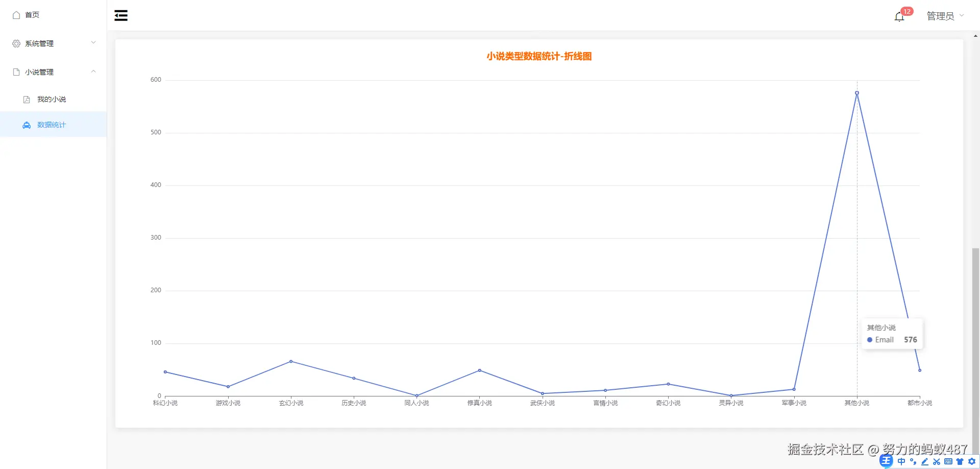
Task: Select the PDF file icon beside 我的小说
Action: [x=26, y=99]
